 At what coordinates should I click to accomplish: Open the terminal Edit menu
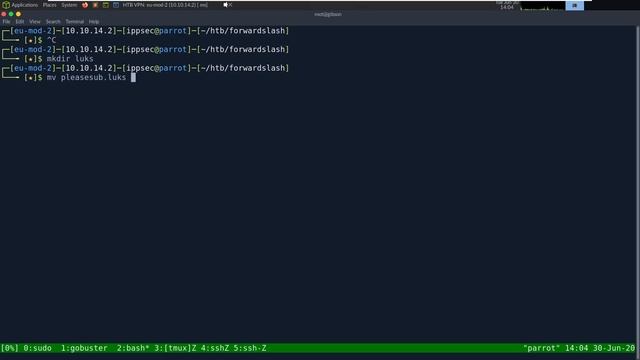pos(20,22)
